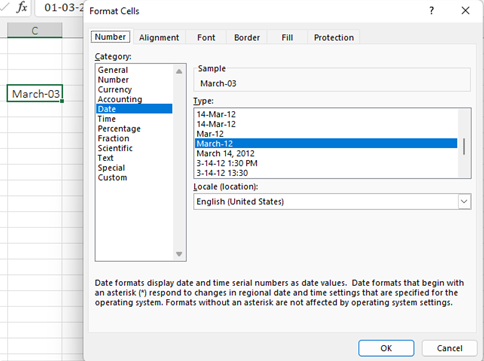Click the Type list scrollbar thumb
This screenshot has height=361, width=484.
click(464, 147)
